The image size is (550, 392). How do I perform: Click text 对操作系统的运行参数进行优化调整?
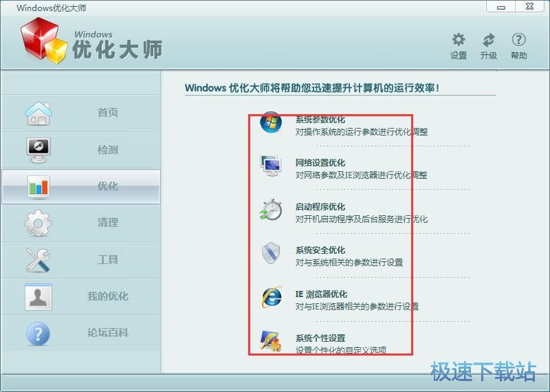pyautogui.click(x=362, y=132)
